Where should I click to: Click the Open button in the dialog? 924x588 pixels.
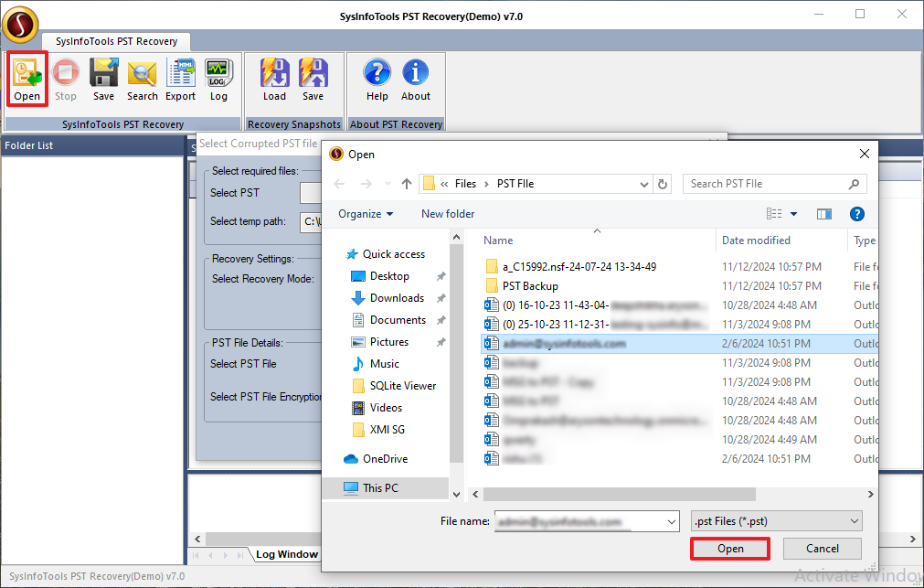(730, 549)
